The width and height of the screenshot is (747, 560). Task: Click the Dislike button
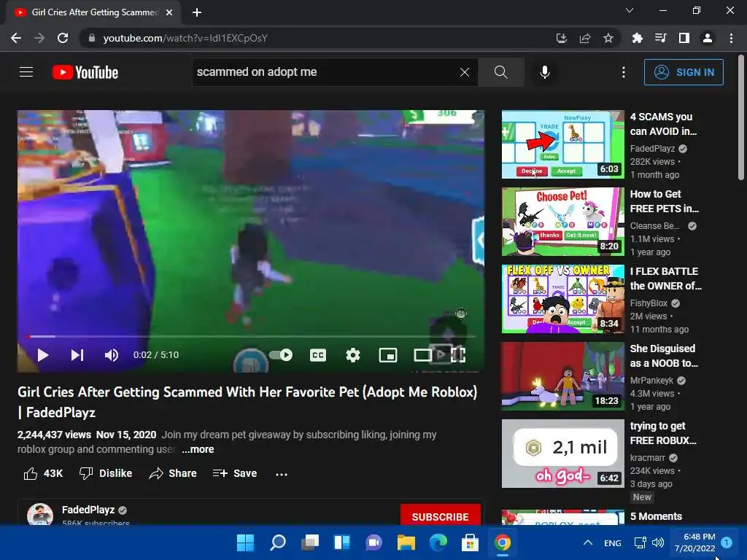pos(106,473)
